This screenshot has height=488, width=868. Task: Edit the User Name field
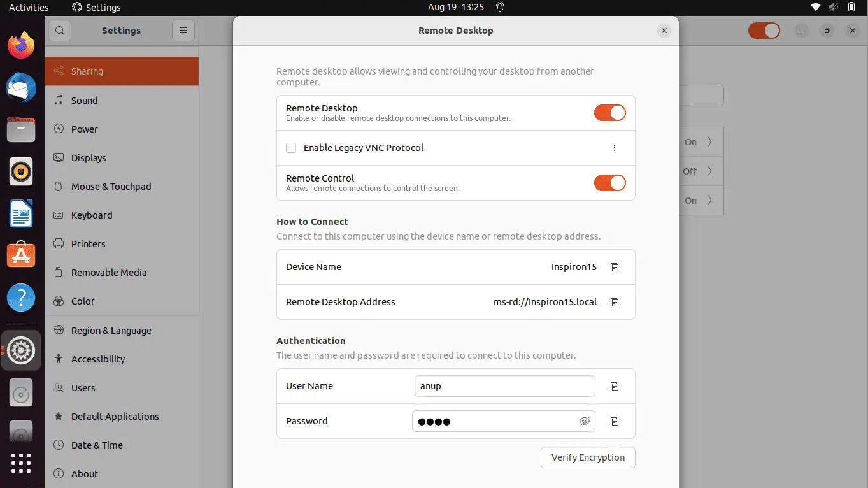pos(504,386)
